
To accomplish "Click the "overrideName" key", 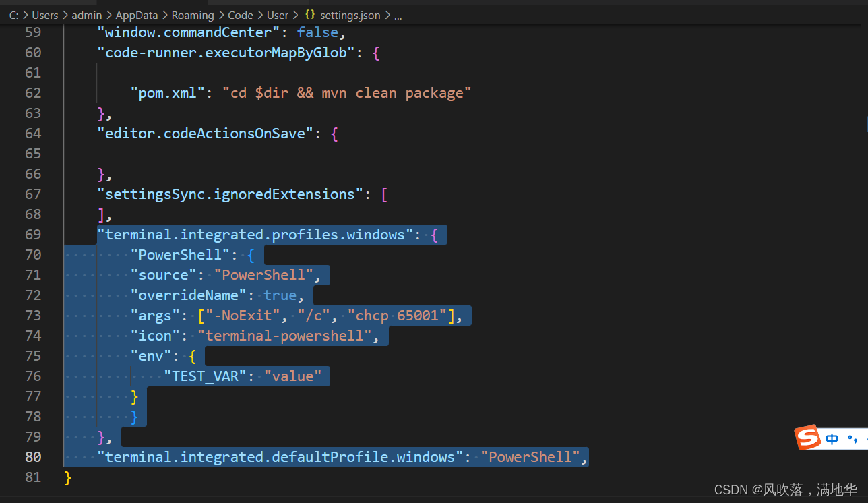I will tap(189, 295).
